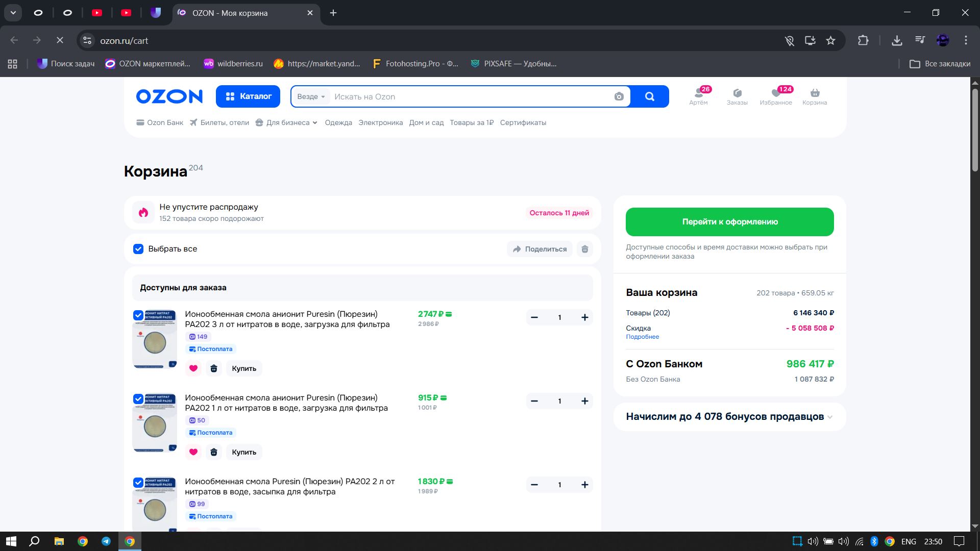Image resolution: width=980 pixels, height=551 pixels.
Task: Click the camera image search icon
Action: point(619,97)
